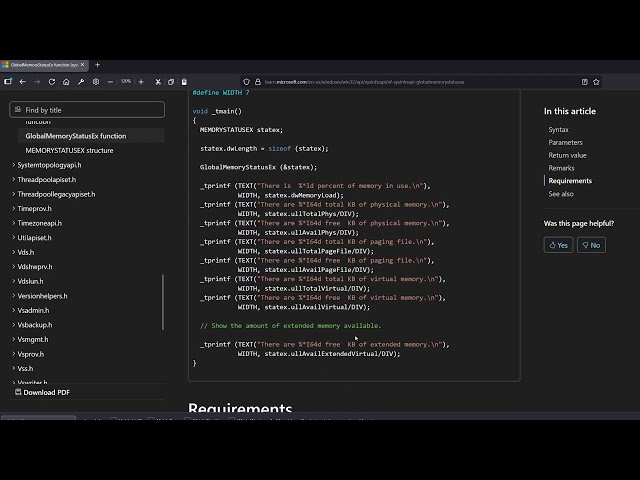The height and width of the screenshot is (480, 640).
Task: Click the copy icon in toolbar
Action: pos(171,82)
